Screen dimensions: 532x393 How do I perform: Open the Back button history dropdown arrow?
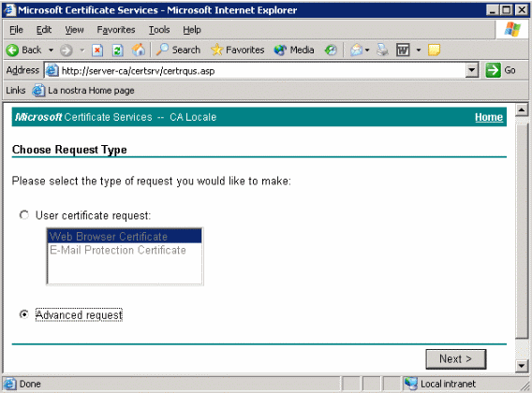(51, 51)
